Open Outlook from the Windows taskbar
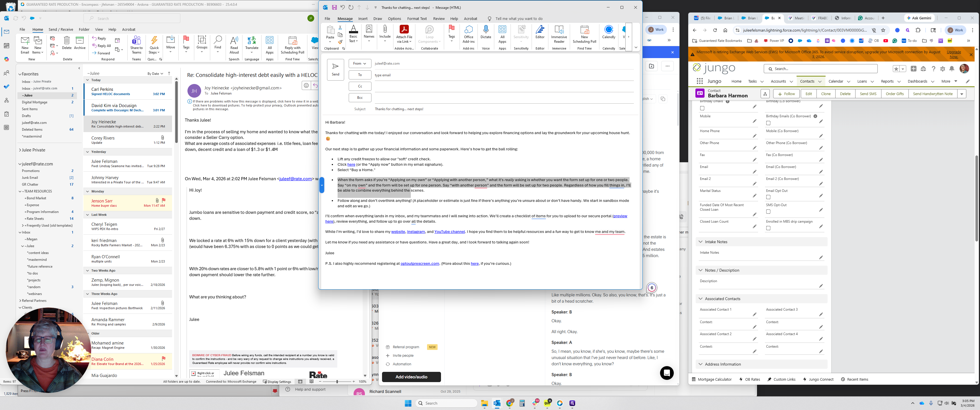This screenshot has height=410, width=980. tap(497, 403)
